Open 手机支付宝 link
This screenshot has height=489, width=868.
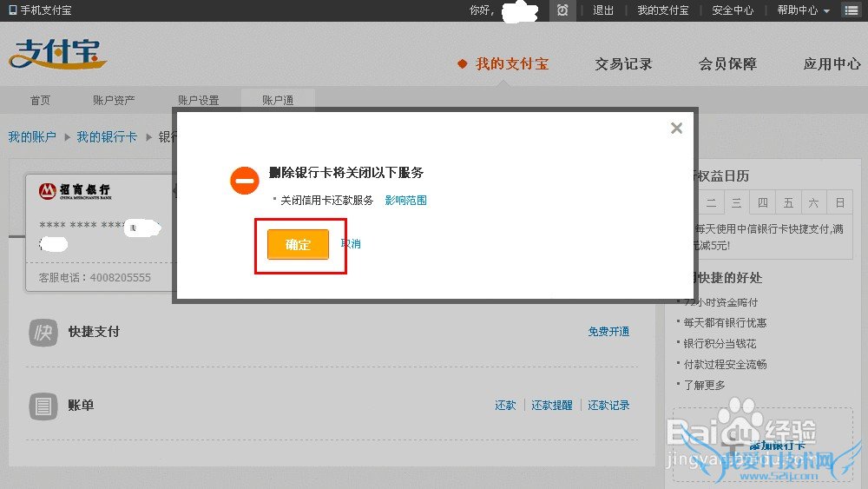click(x=46, y=10)
